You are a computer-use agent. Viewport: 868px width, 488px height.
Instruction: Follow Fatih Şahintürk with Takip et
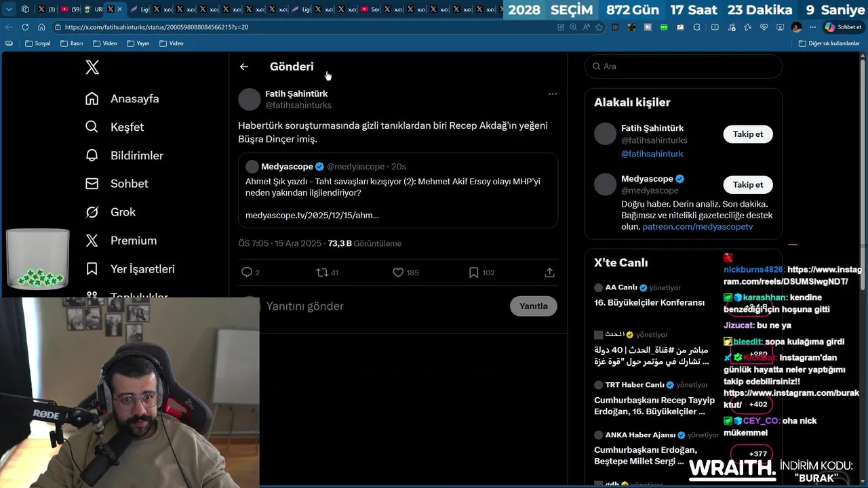(x=748, y=134)
